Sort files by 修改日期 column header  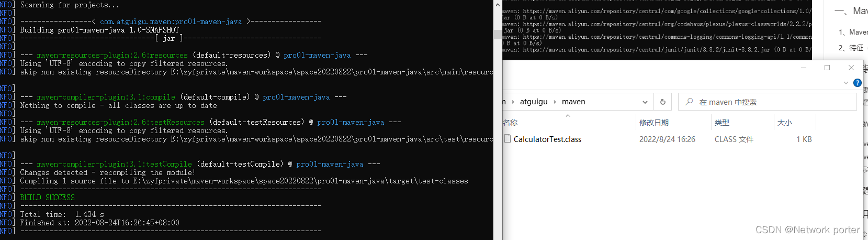(654, 122)
